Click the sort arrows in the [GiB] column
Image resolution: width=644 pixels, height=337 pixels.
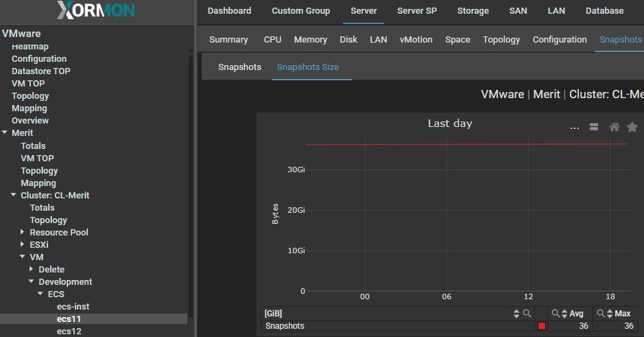pyautogui.click(x=516, y=314)
